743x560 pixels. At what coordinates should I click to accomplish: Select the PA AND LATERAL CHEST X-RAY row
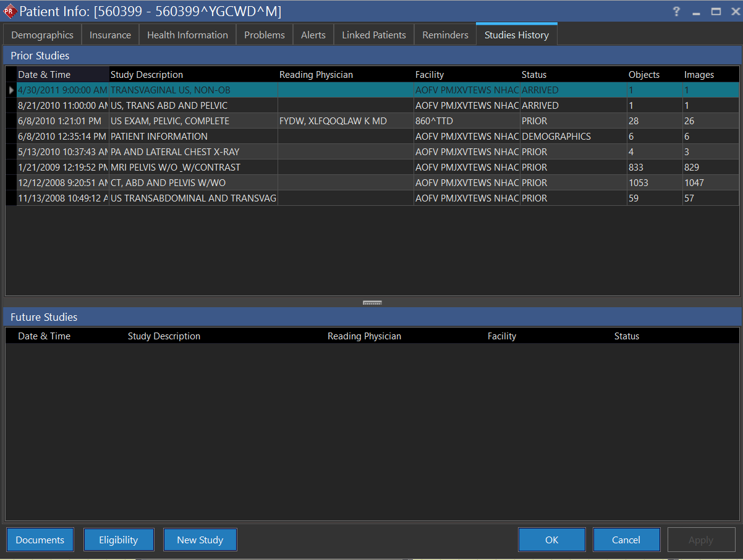[x=175, y=152]
